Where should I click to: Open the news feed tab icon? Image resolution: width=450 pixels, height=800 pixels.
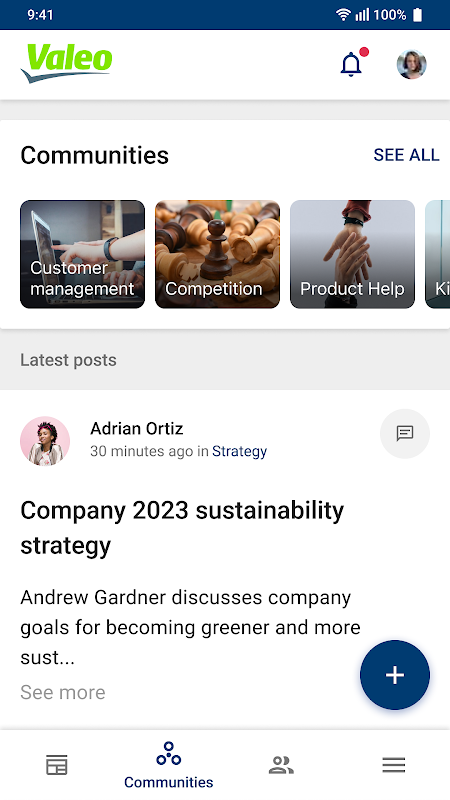click(57, 765)
